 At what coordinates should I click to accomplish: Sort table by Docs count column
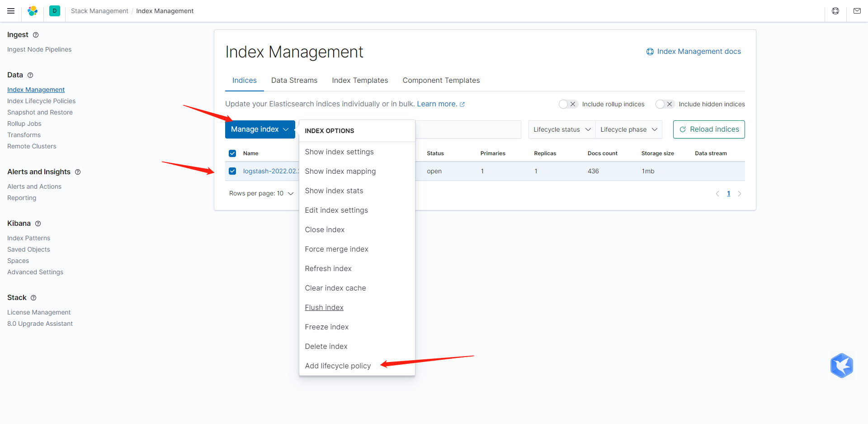[602, 153]
